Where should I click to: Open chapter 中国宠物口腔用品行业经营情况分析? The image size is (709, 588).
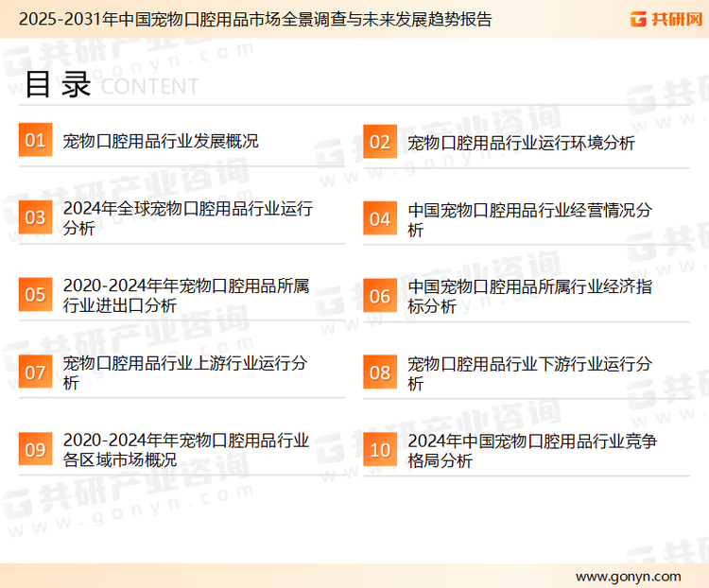pos(530,220)
